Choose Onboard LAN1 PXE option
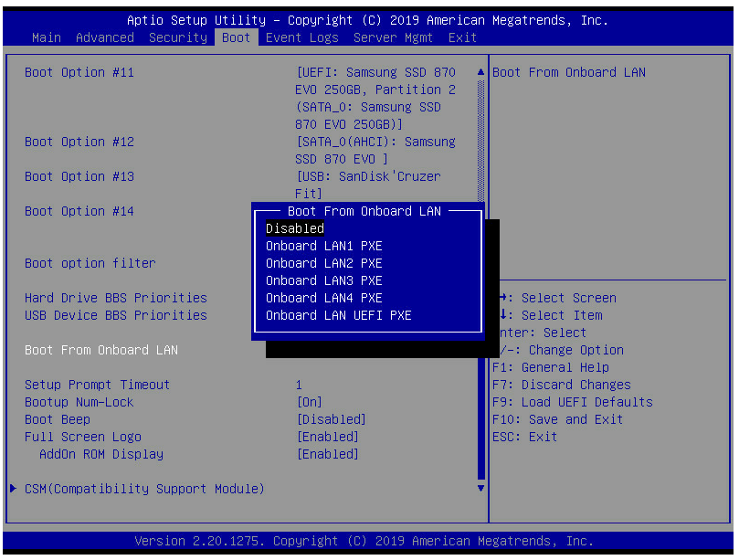Screen dimensions: 739x560 [x=323, y=246]
